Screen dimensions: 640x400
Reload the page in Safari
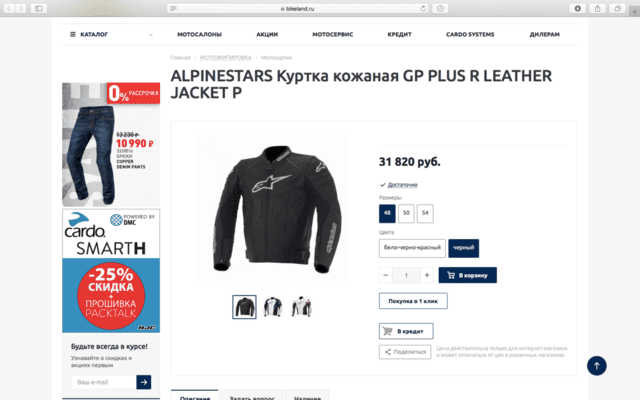(423, 8)
